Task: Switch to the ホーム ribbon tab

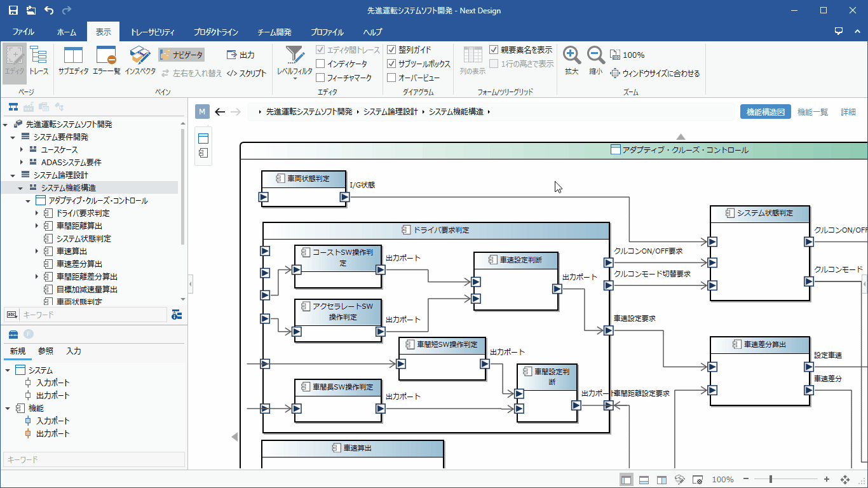Action: [x=67, y=32]
